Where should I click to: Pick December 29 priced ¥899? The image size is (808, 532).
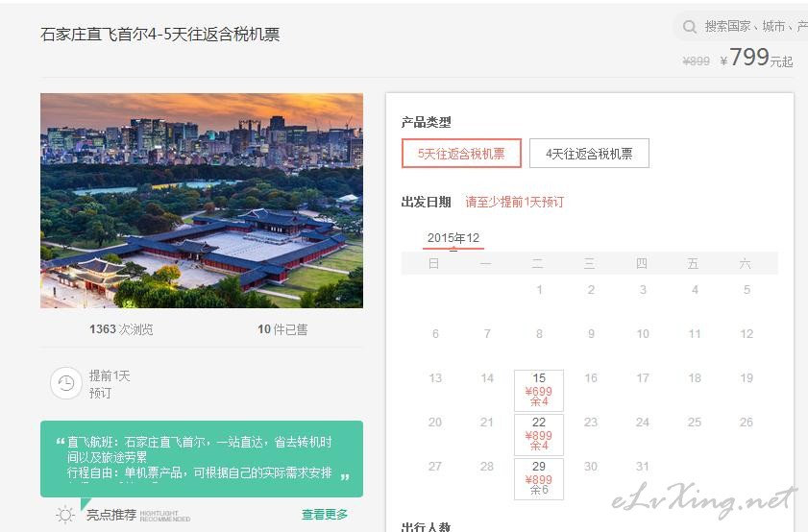tap(539, 479)
